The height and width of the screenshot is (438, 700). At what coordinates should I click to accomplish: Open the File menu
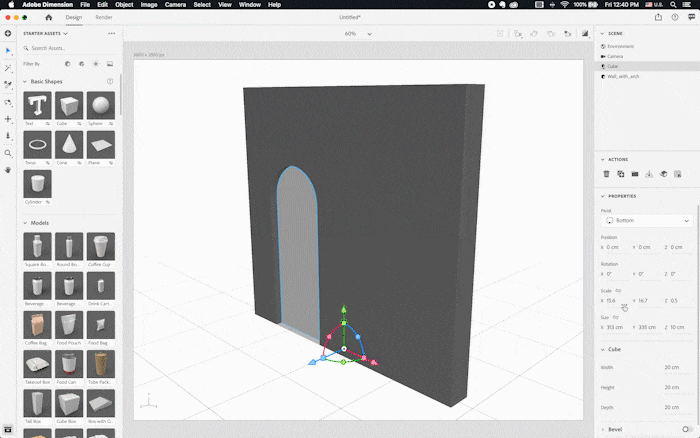click(85, 4)
